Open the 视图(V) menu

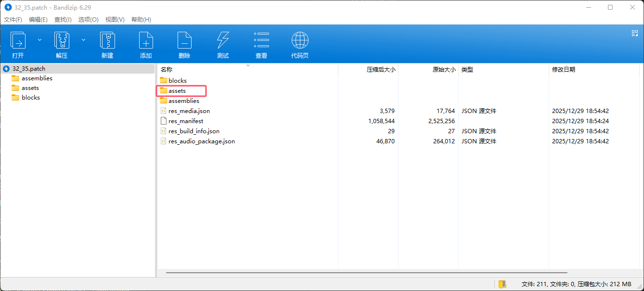click(x=115, y=20)
